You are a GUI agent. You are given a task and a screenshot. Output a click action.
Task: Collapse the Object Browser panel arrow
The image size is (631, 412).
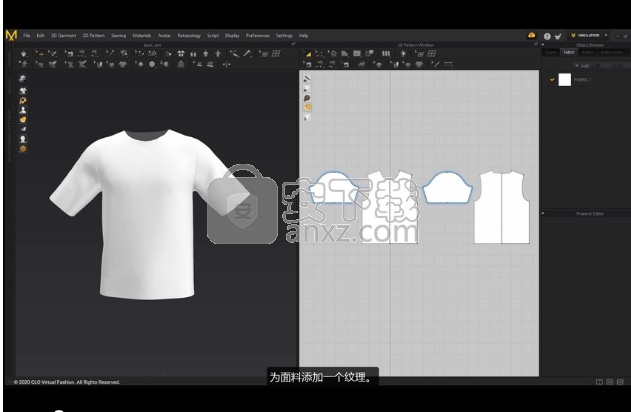(x=543, y=45)
